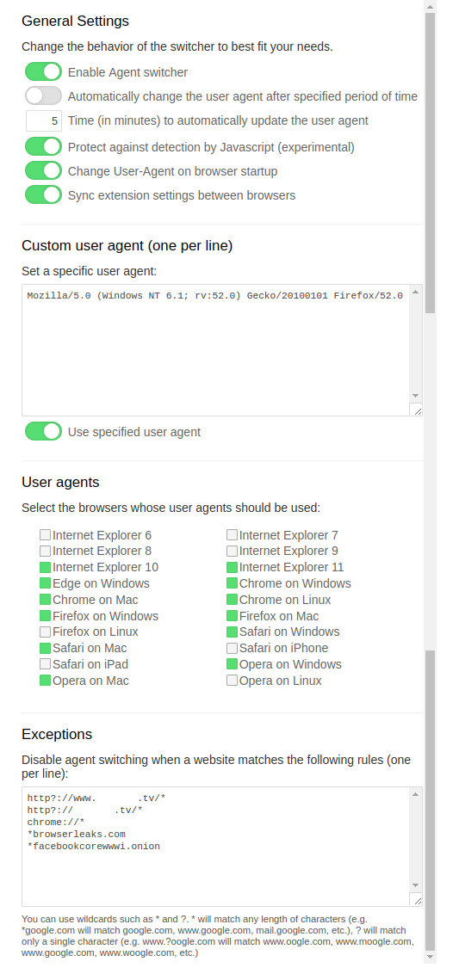Click the time in minutes input field
The width and height of the screenshot is (459, 980).
44,120
